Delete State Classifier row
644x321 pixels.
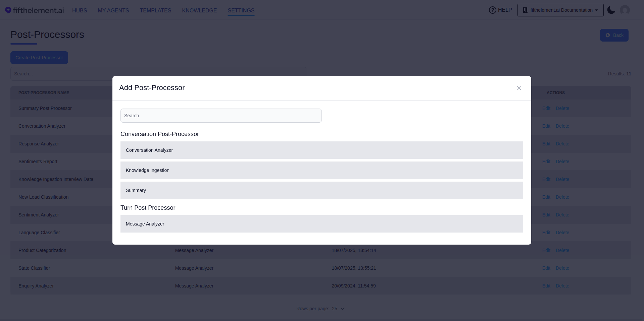(562, 268)
